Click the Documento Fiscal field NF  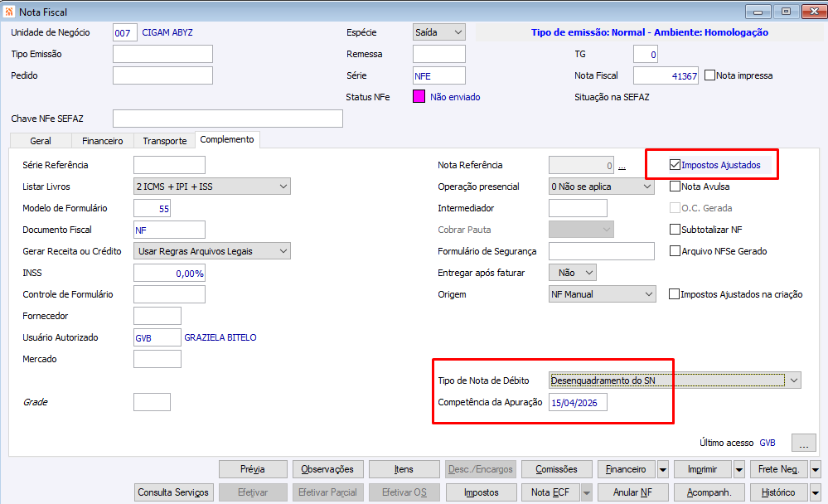pos(170,230)
